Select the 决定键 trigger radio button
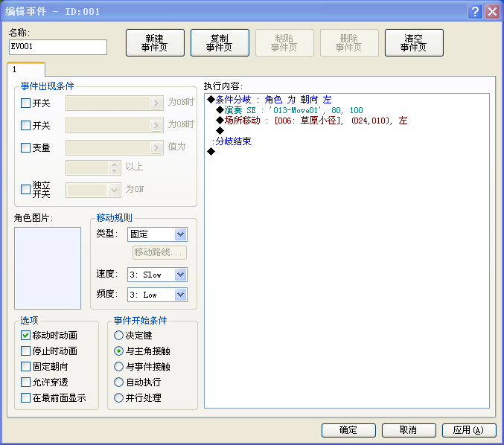This screenshot has height=445, width=504. coord(118,336)
